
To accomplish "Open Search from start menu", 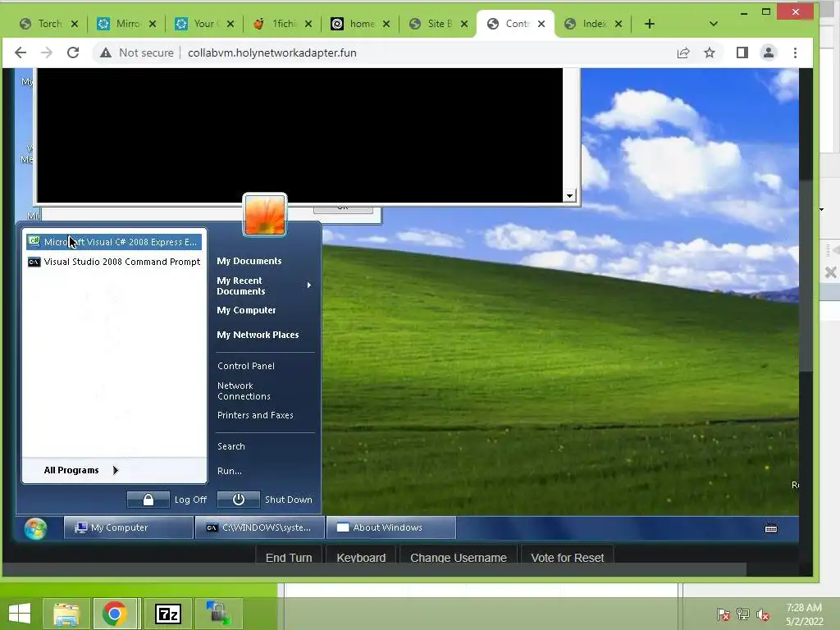I will (231, 446).
